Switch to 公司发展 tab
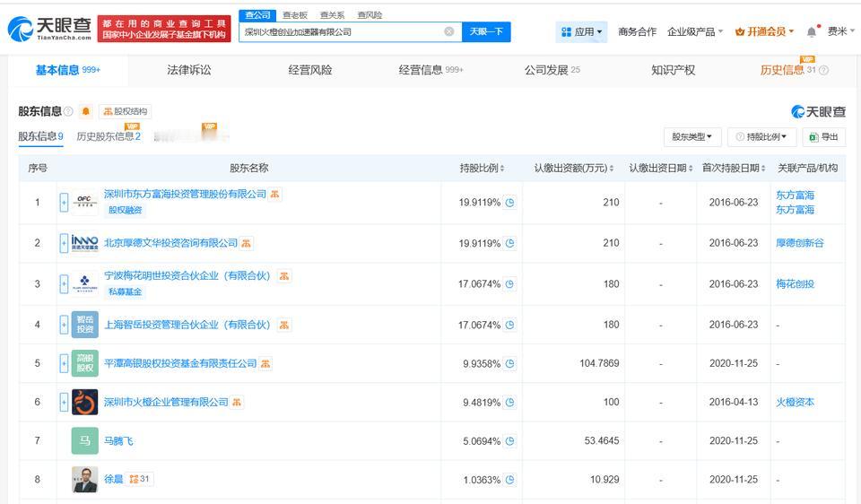Screen dimensions: 861x504 click(x=552, y=70)
